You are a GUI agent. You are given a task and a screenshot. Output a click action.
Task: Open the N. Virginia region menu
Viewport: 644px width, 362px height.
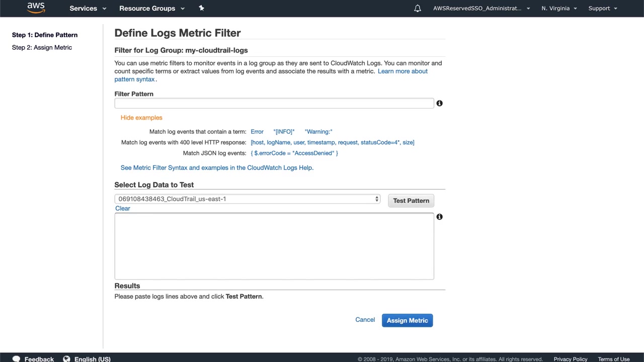[x=559, y=9]
